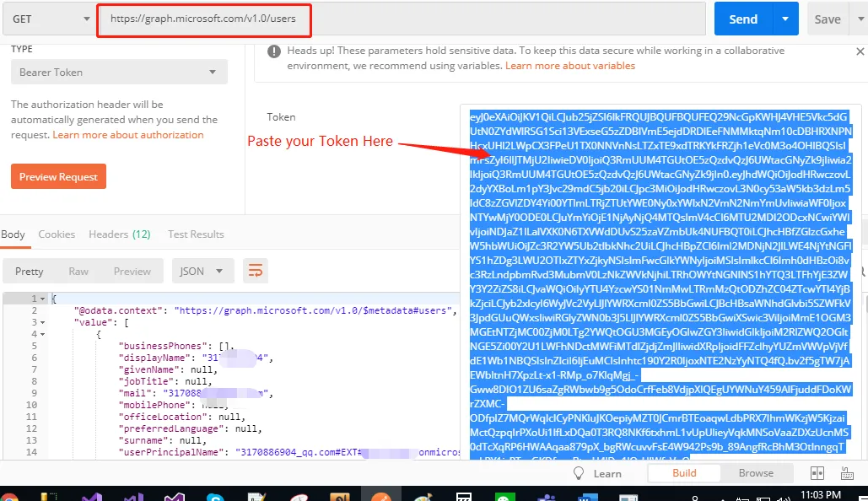Click the Token field label
The width and height of the screenshot is (868, 501).
click(281, 116)
